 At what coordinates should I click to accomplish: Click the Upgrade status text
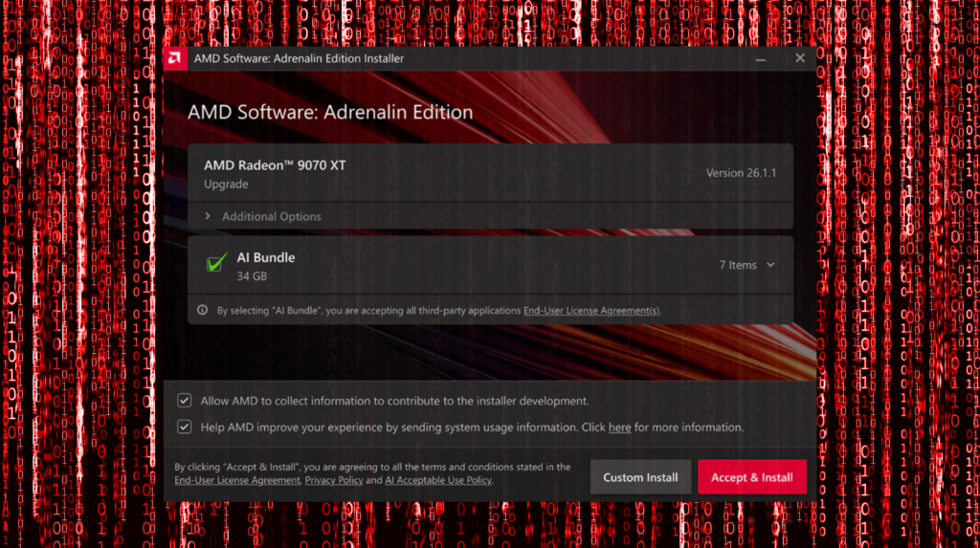[226, 185]
